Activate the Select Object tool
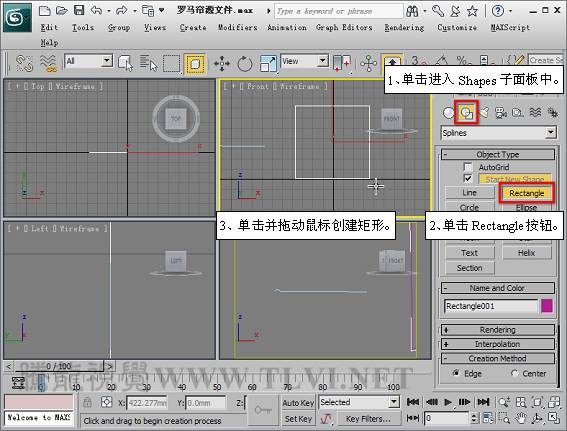This screenshot has width=567, height=431. pyautogui.click(x=125, y=63)
